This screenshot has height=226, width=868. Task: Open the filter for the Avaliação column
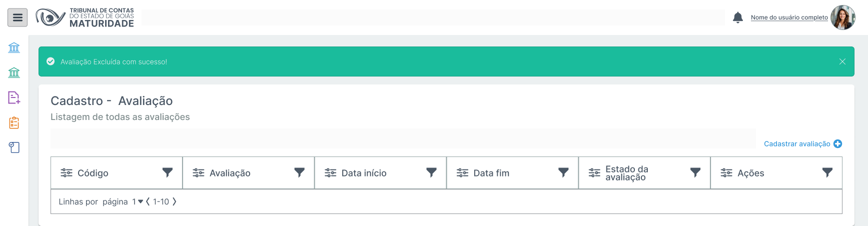299,172
